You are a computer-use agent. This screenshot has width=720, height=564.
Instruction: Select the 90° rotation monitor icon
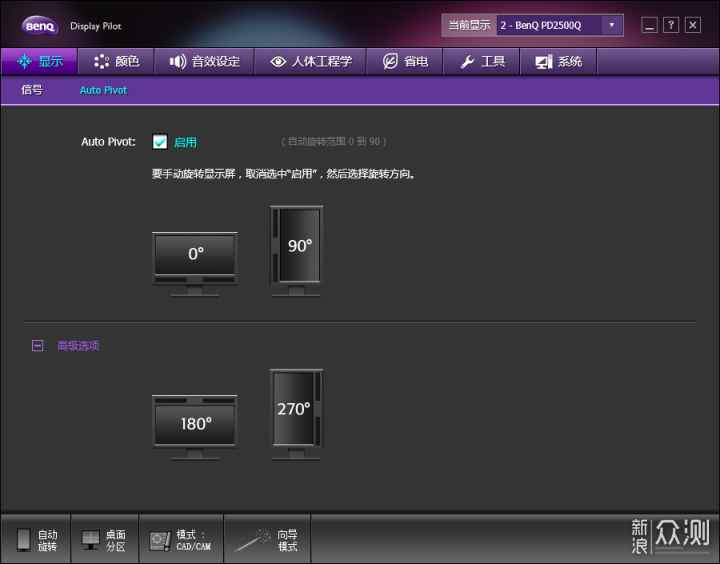pyautogui.click(x=296, y=251)
